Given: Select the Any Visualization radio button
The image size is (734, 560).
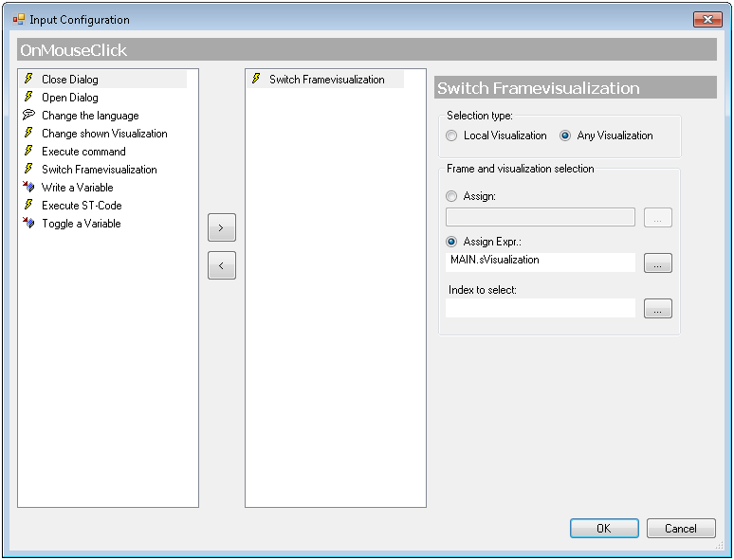Looking at the screenshot, I should coord(565,135).
